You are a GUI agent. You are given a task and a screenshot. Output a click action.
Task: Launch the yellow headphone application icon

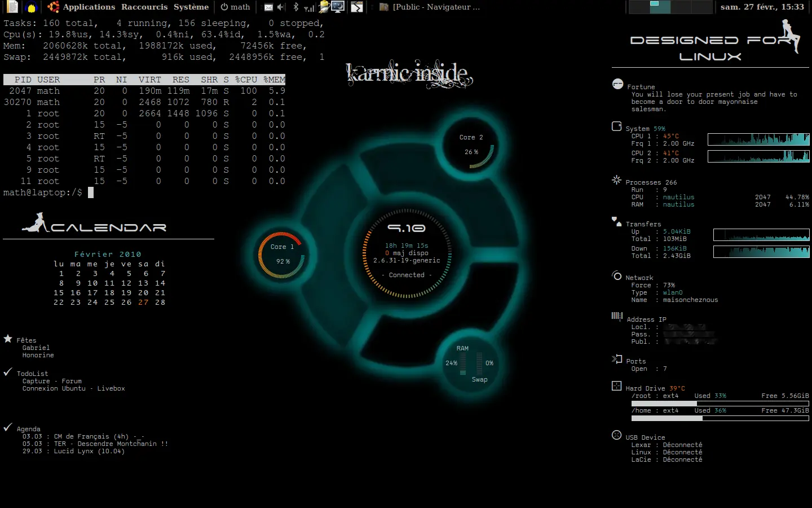click(32, 7)
